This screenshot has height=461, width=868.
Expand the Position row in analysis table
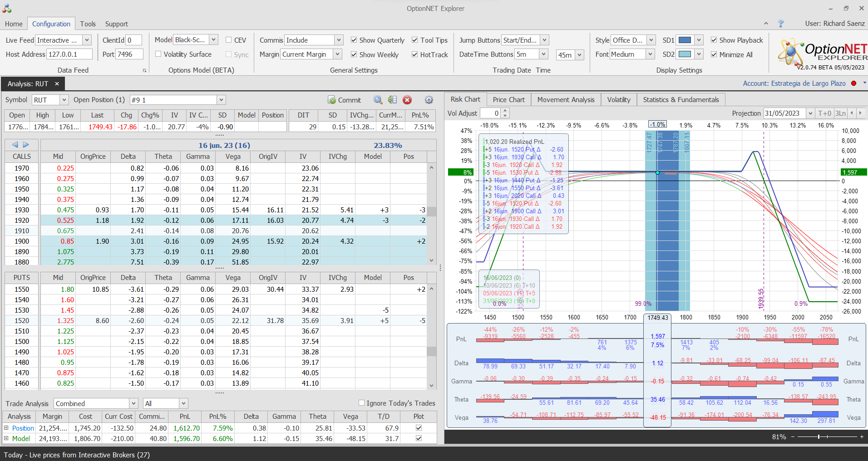coord(6,428)
